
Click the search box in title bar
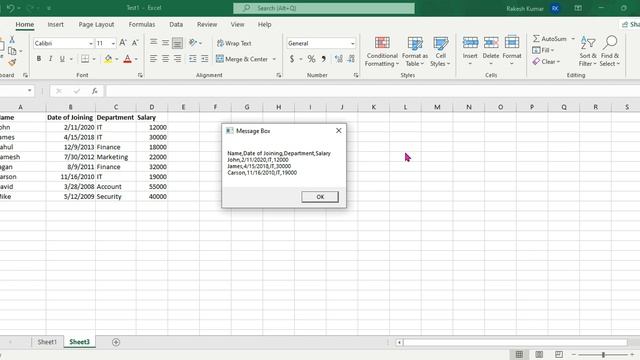coord(324,8)
